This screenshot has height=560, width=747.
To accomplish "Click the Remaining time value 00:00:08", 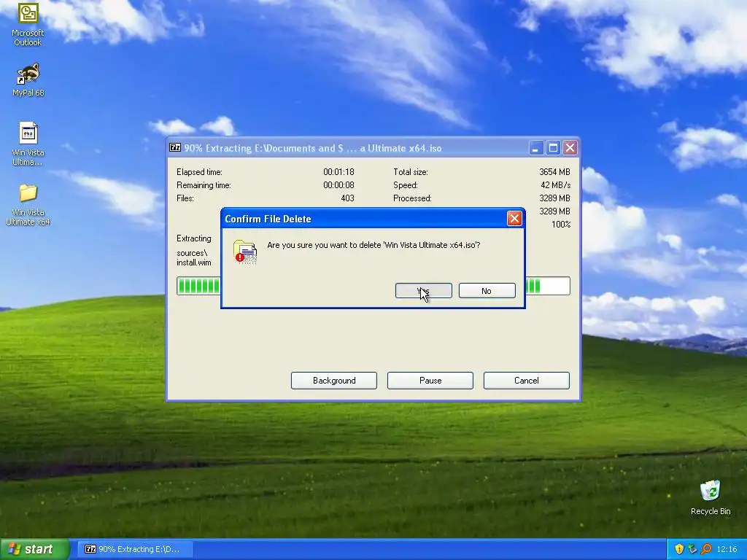I will pyautogui.click(x=338, y=185).
